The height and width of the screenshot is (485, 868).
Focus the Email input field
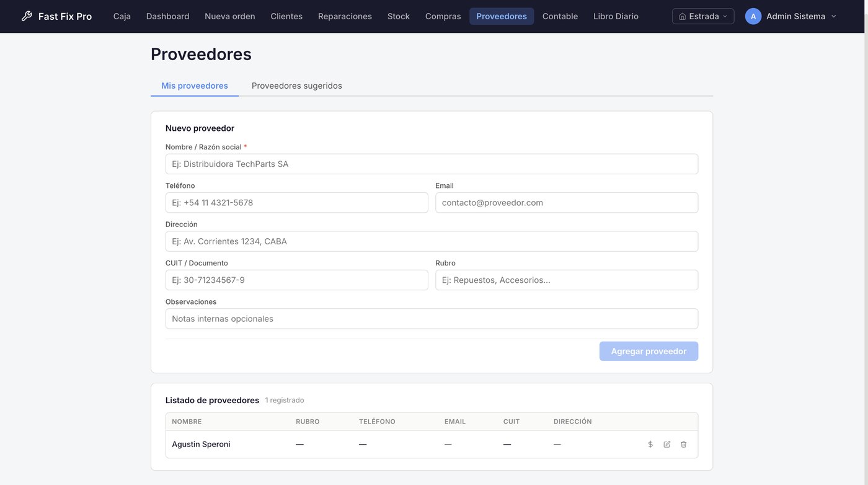pos(567,202)
